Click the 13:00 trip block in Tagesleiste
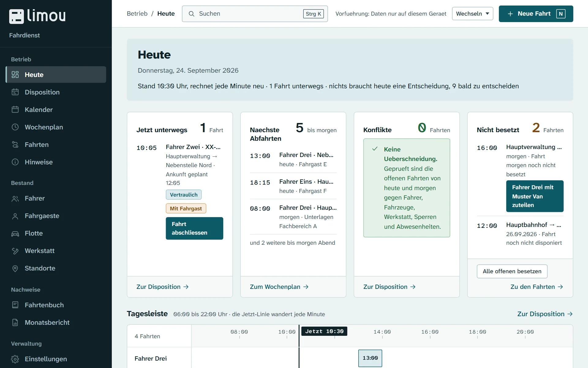This screenshot has width=588, height=368. tap(370, 358)
